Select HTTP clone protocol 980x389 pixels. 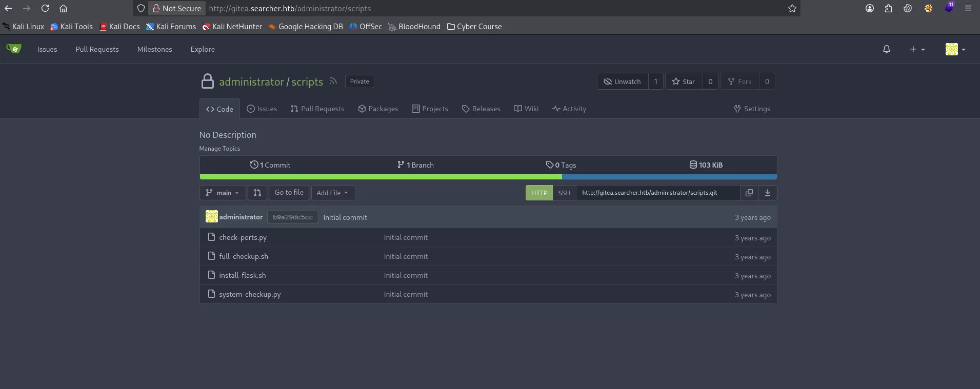pos(539,193)
